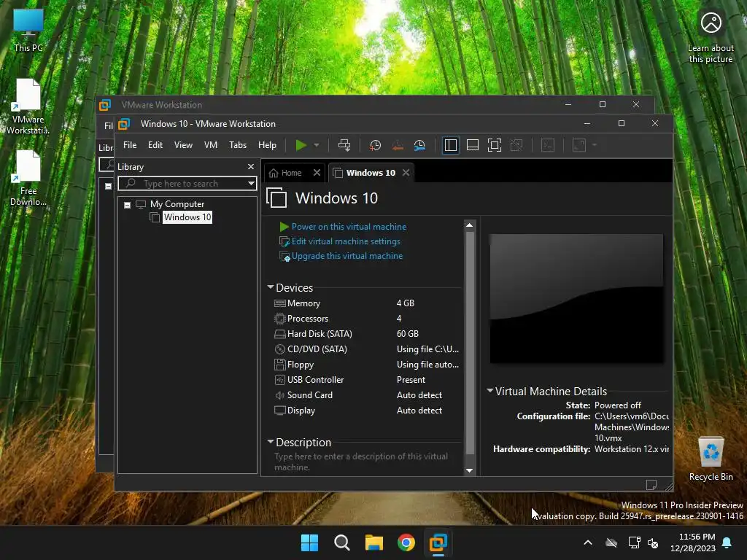Image resolution: width=747 pixels, height=560 pixels.
Task: Select Windows 10 VM in library tree
Action: [x=187, y=217]
